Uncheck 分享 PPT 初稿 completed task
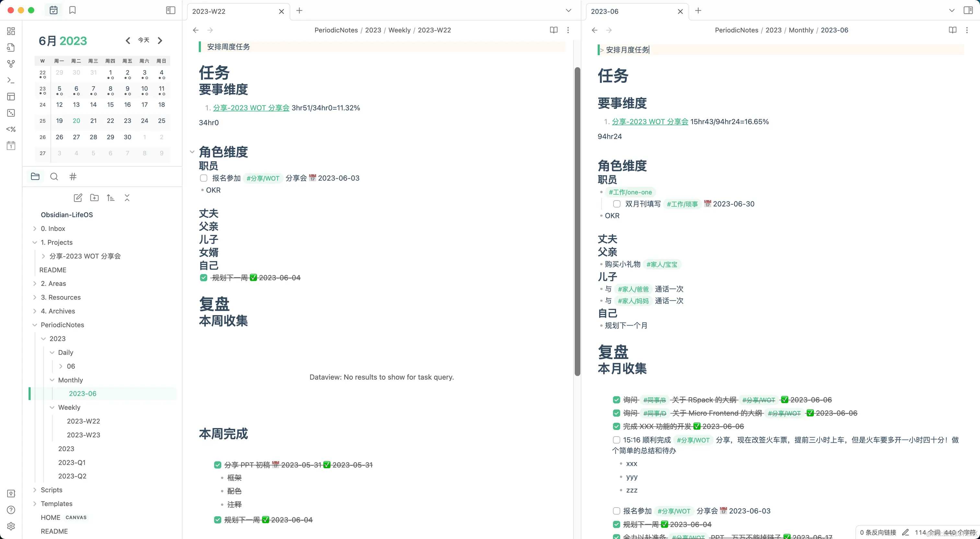 [217, 465]
